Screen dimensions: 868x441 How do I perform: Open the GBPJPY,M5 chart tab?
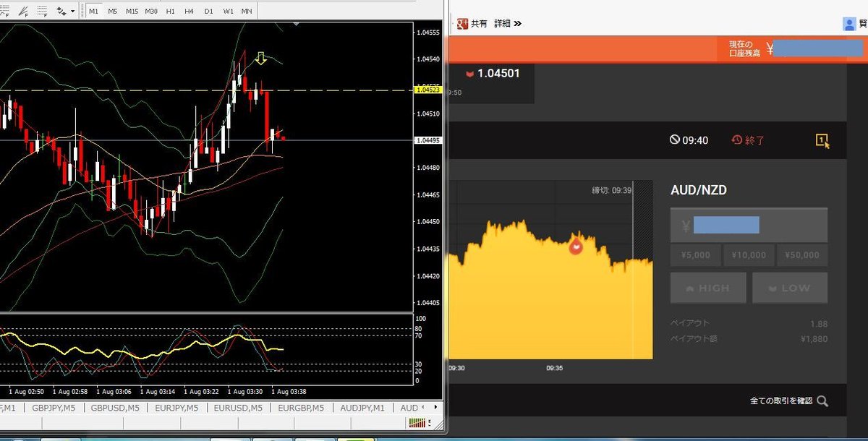click(54, 408)
